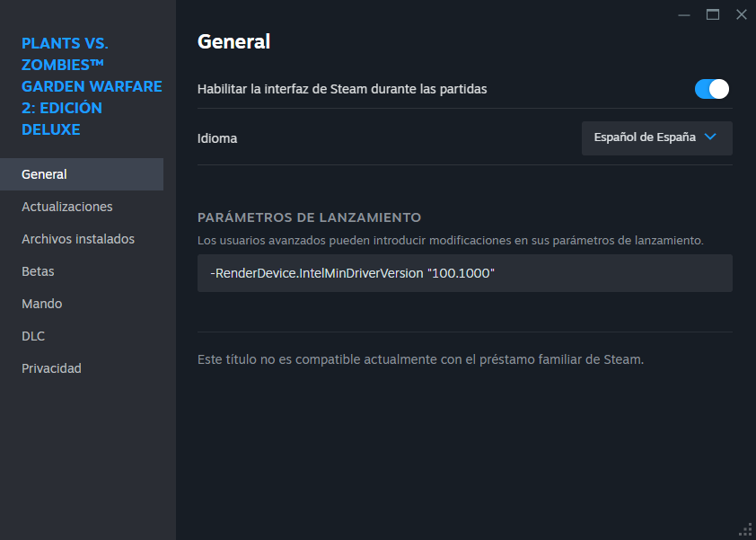Open the Idioma language dropdown
756x540 pixels.
(x=656, y=138)
